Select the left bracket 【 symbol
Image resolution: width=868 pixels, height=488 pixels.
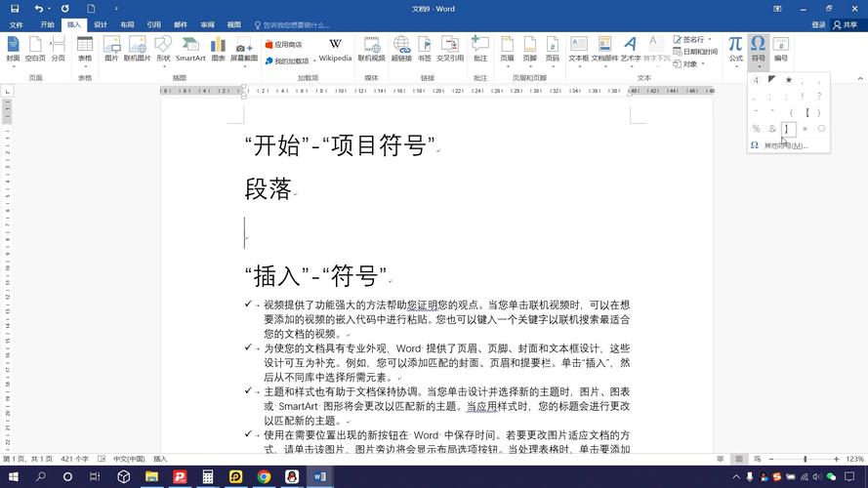click(807, 113)
